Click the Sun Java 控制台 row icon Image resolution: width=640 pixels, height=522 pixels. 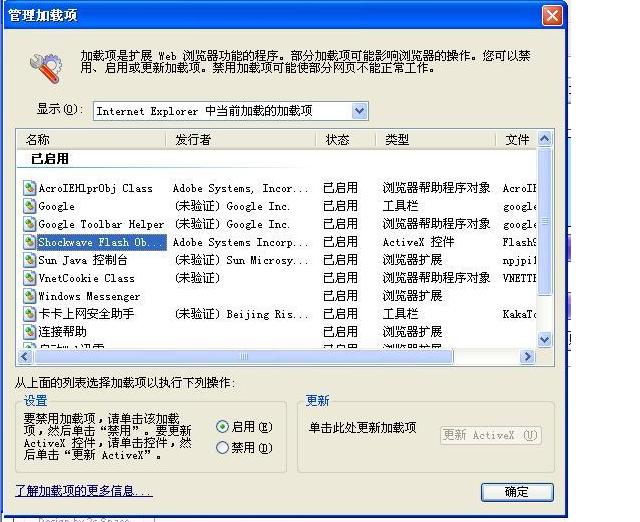(29, 260)
